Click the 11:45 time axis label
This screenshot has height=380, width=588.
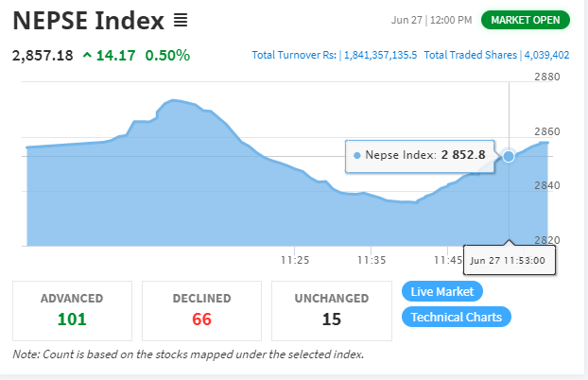pos(448,260)
